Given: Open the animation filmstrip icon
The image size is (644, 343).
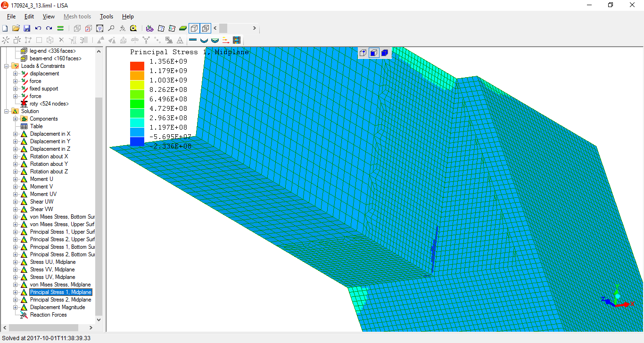Looking at the screenshot, I should 237,40.
